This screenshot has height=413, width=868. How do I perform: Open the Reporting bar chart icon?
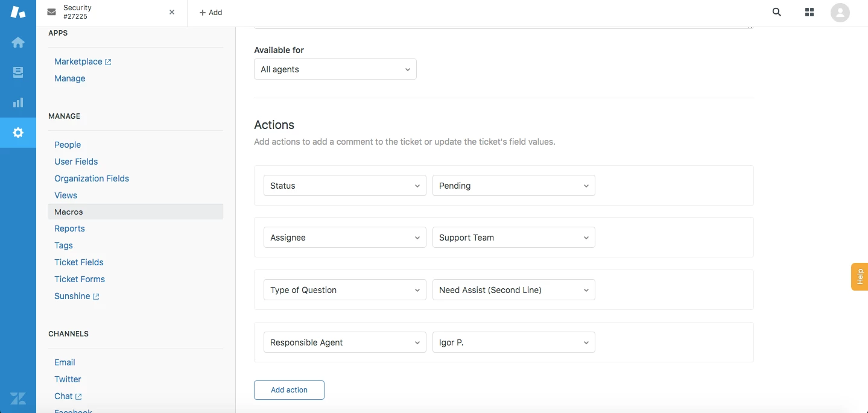[18, 102]
